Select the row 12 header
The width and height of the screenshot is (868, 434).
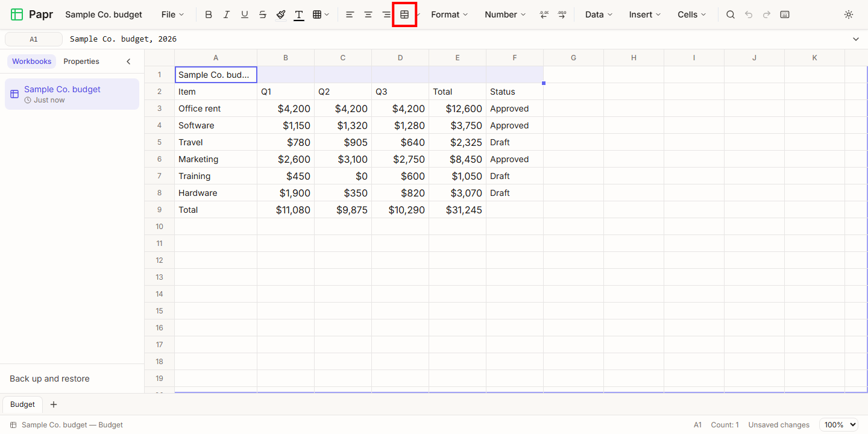[x=160, y=260]
